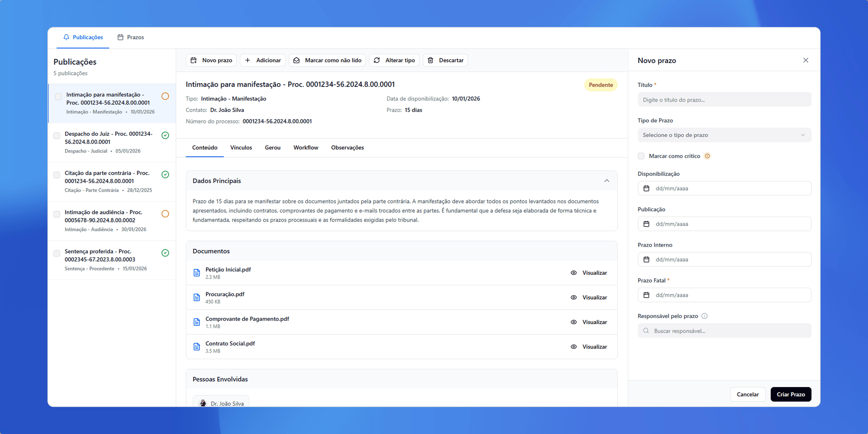Click Petição Inicial.pdf file name
This screenshot has width=868, height=434.
[228, 269]
